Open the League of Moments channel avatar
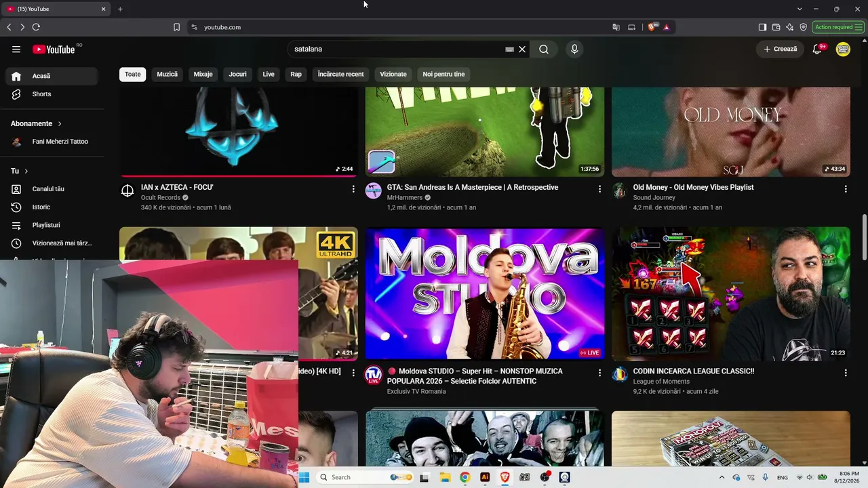Viewport: 868px width, 488px height. pyautogui.click(x=620, y=375)
